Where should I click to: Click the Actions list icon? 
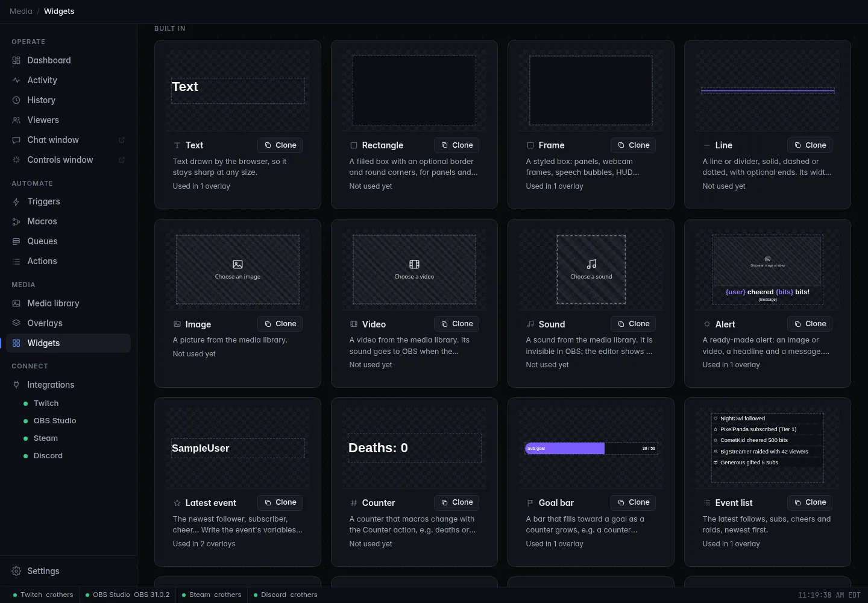click(x=16, y=261)
